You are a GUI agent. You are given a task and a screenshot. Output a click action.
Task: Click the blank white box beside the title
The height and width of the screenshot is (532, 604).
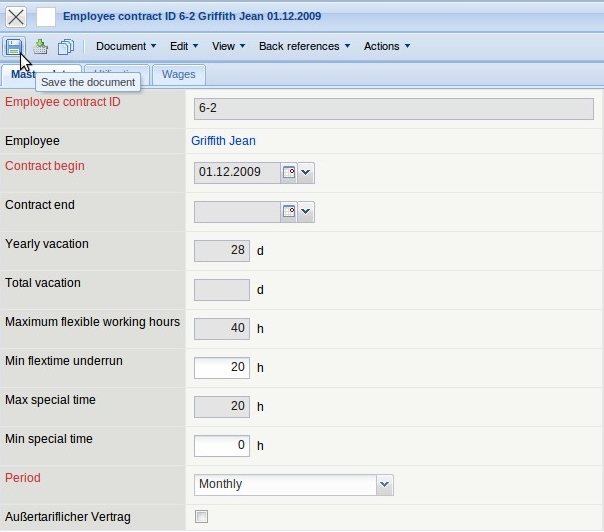click(x=46, y=17)
